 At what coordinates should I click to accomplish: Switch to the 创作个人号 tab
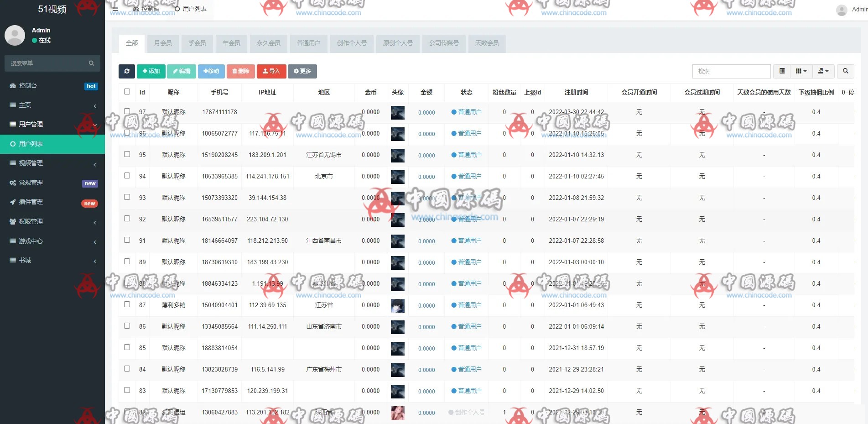tap(352, 43)
